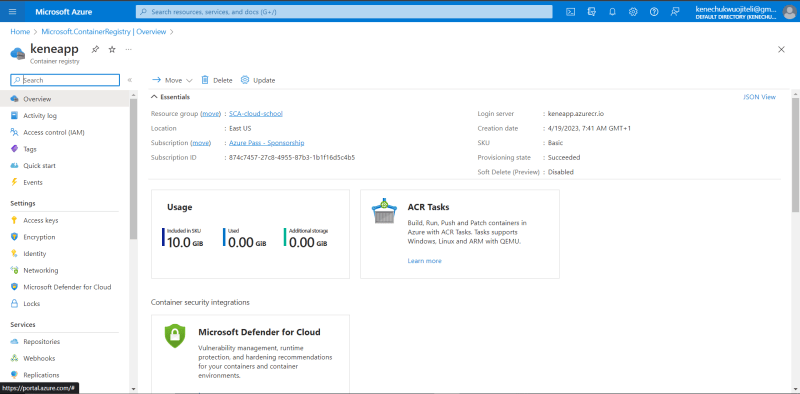Open JSON View link
Screen dimensions: 800x394
click(x=759, y=97)
